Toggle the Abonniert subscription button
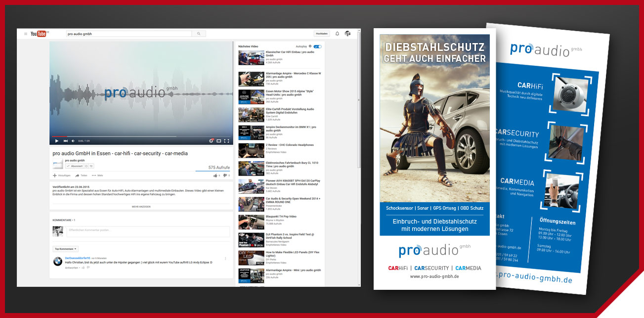 tap(74, 166)
